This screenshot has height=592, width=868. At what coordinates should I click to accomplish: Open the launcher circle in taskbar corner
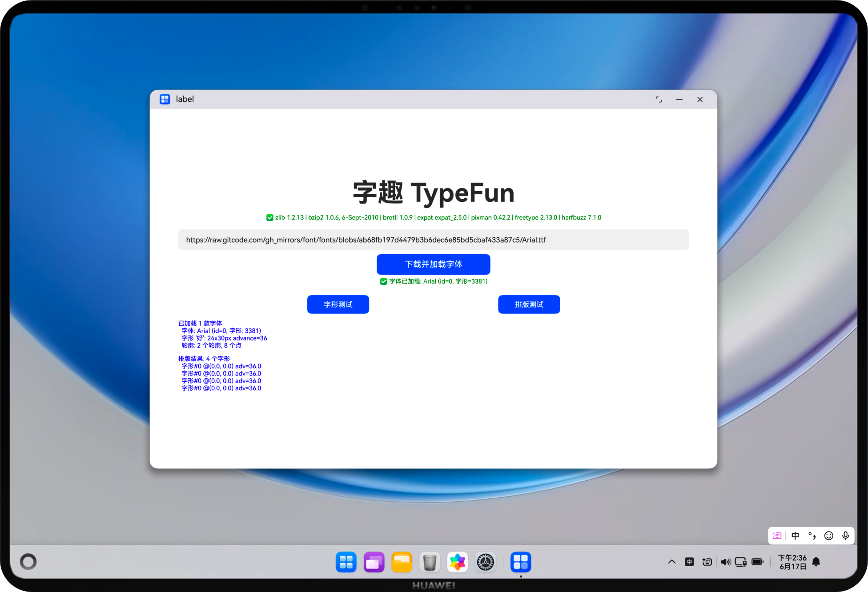point(28,562)
